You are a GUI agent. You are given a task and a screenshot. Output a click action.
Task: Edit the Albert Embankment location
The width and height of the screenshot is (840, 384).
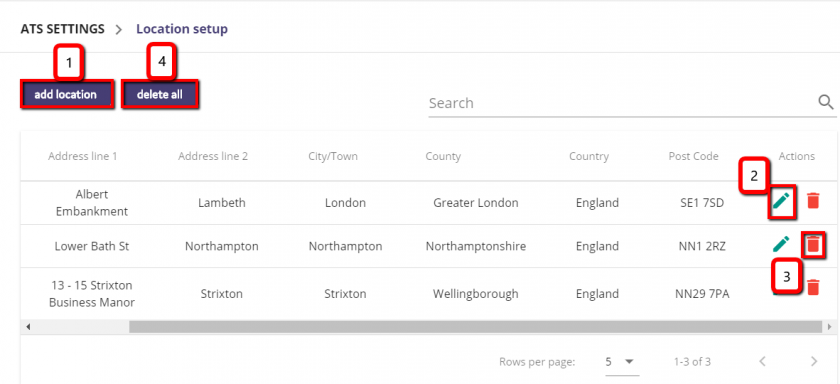(782, 201)
